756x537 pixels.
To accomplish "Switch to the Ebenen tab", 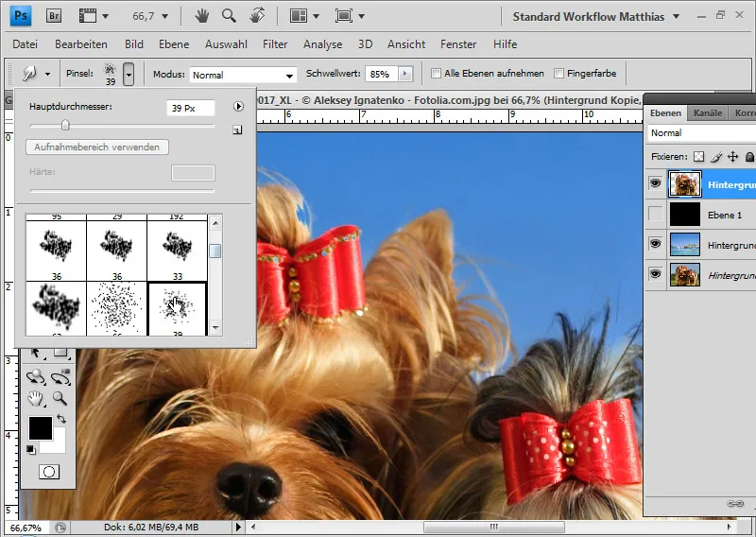I will (x=665, y=113).
